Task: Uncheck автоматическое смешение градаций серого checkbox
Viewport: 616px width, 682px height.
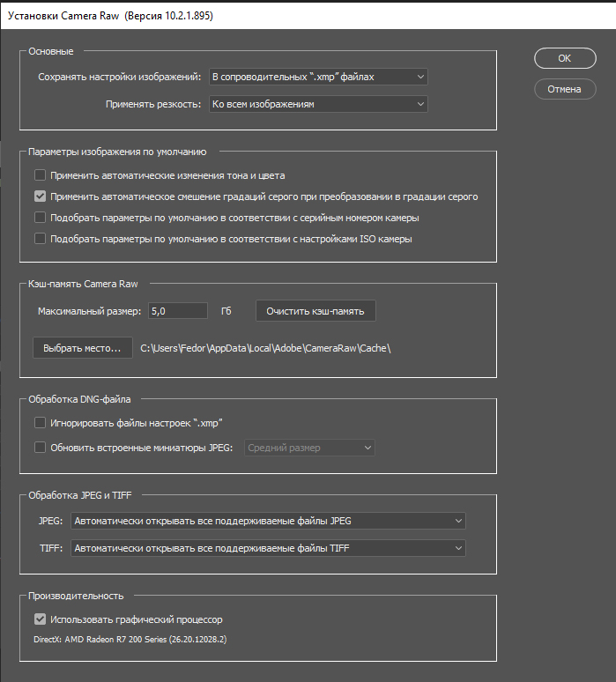Action: (x=40, y=196)
